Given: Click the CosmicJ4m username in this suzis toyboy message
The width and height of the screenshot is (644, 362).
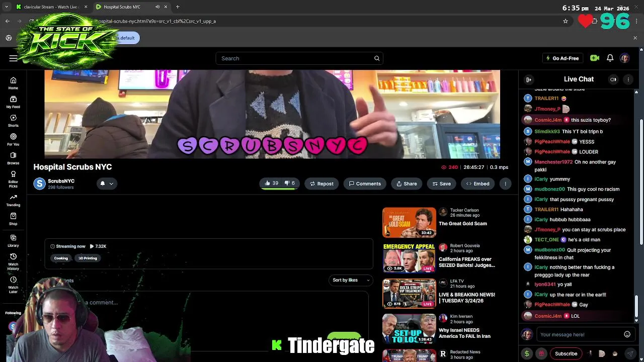Looking at the screenshot, I should coord(548,120).
